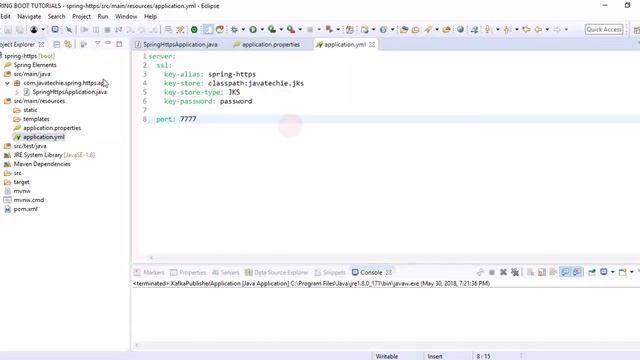Toggle Word Wrap in Console toolbar

click(553, 272)
